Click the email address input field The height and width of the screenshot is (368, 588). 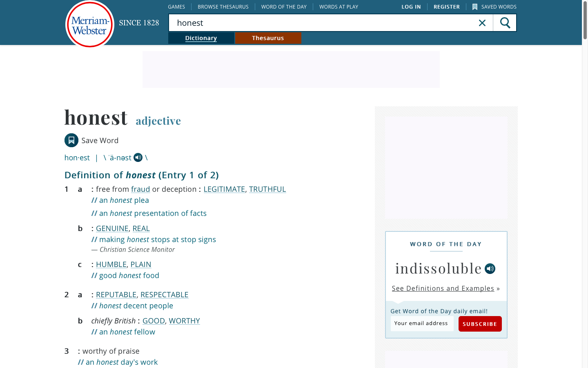pos(422,323)
